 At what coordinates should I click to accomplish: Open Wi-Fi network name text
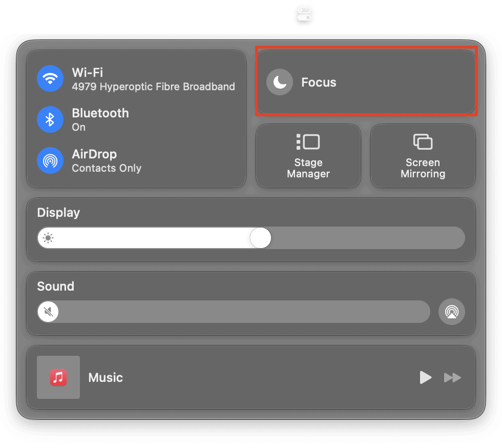click(x=153, y=87)
